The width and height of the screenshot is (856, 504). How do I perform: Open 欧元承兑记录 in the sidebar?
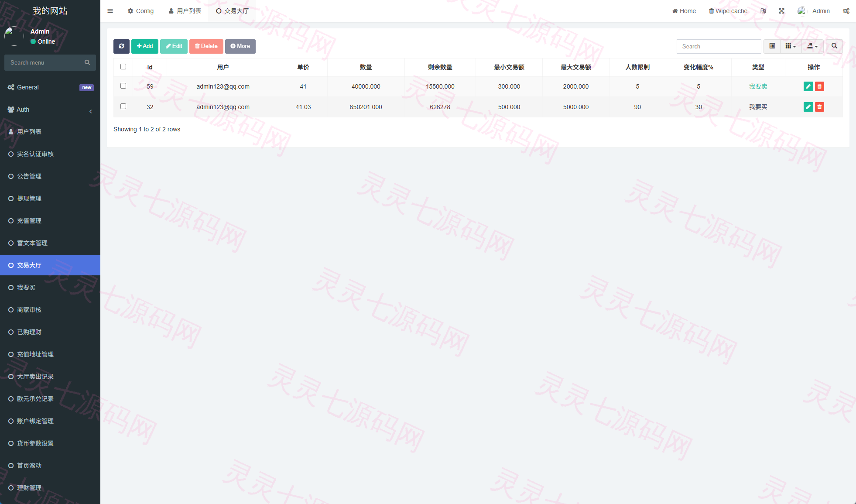tap(50, 399)
